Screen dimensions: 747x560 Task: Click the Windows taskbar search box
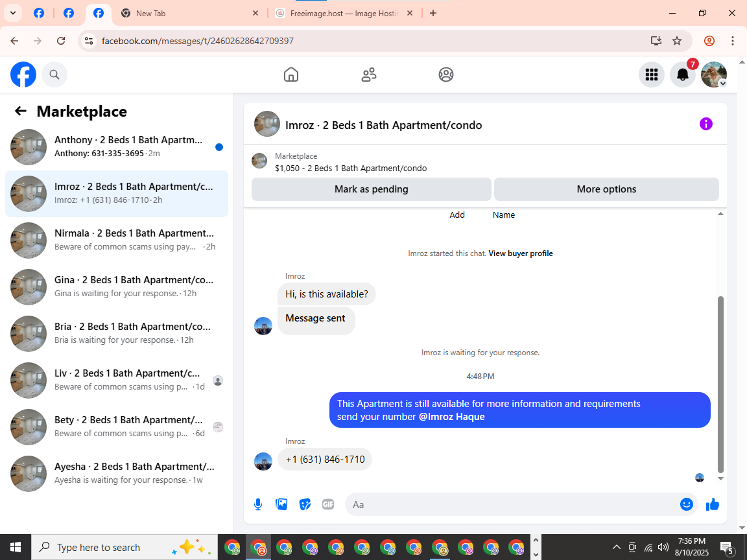coord(124,547)
